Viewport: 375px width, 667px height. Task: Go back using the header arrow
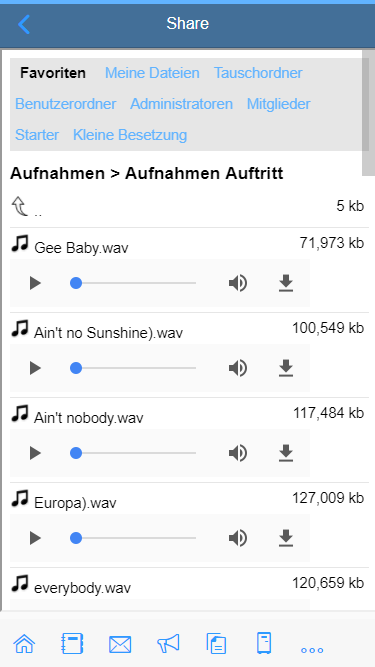click(24, 24)
